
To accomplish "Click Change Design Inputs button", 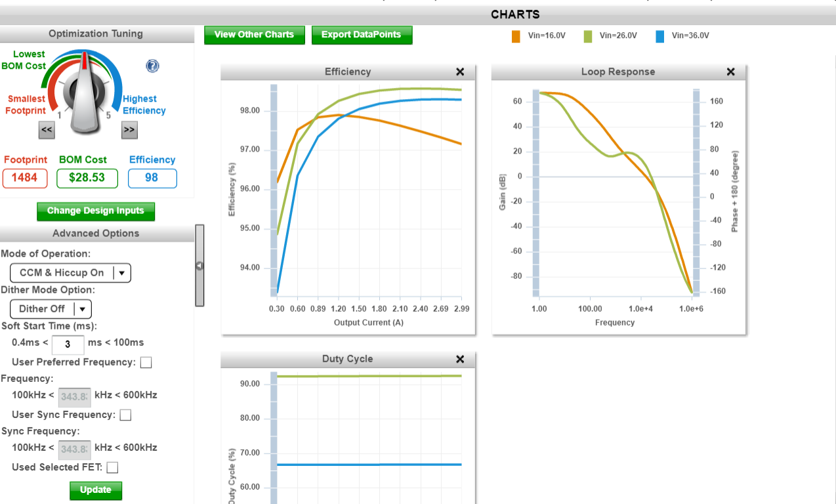I will pos(96,211).
